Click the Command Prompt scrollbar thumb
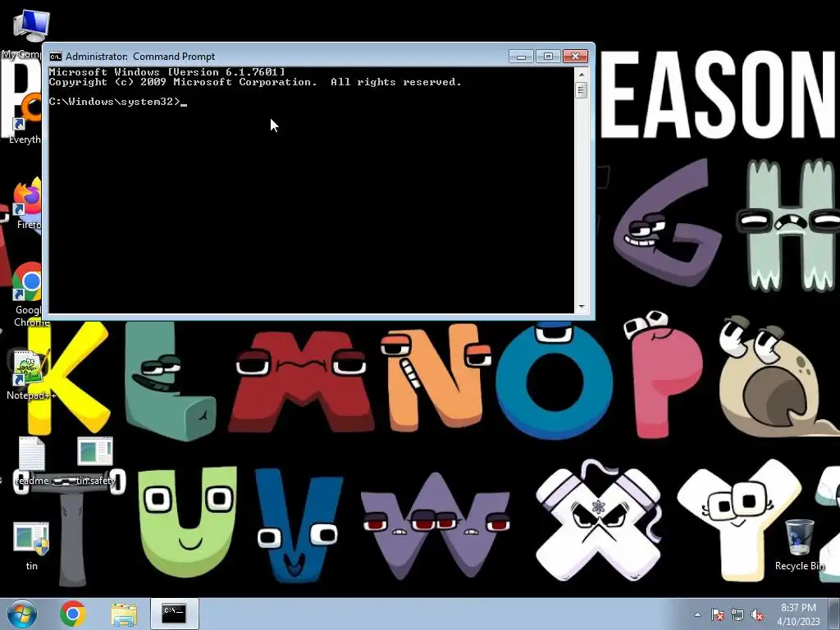840x630 pixels. click(x=582, y=89)
